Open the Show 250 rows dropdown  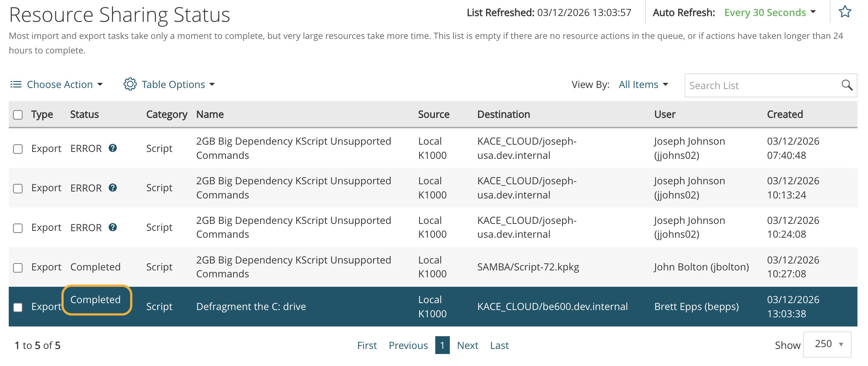(827, 344)
